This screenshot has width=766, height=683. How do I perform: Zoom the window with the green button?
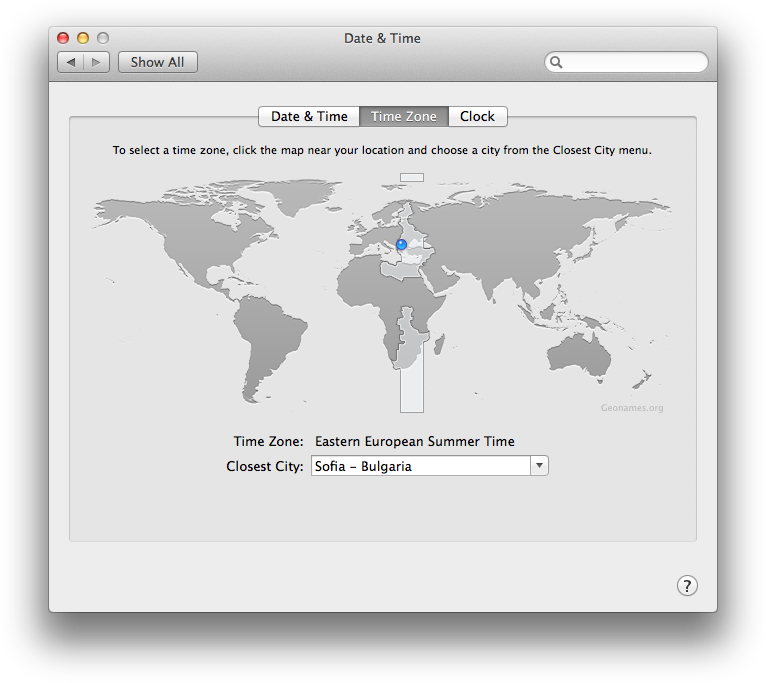[102, 38]
